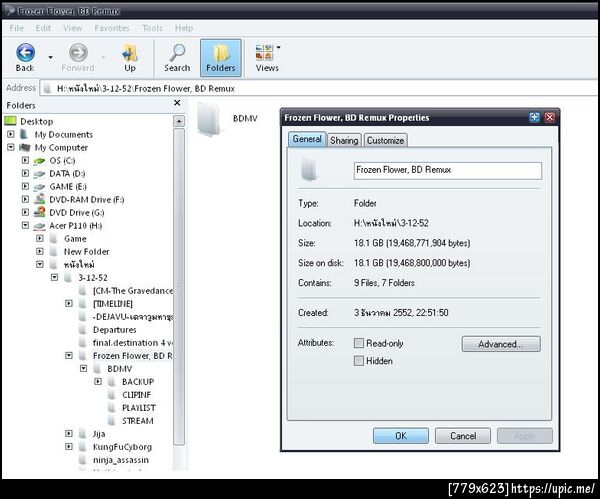
Task: Open the Help menu
Action: pyautogui.click(x=184, y=28)
